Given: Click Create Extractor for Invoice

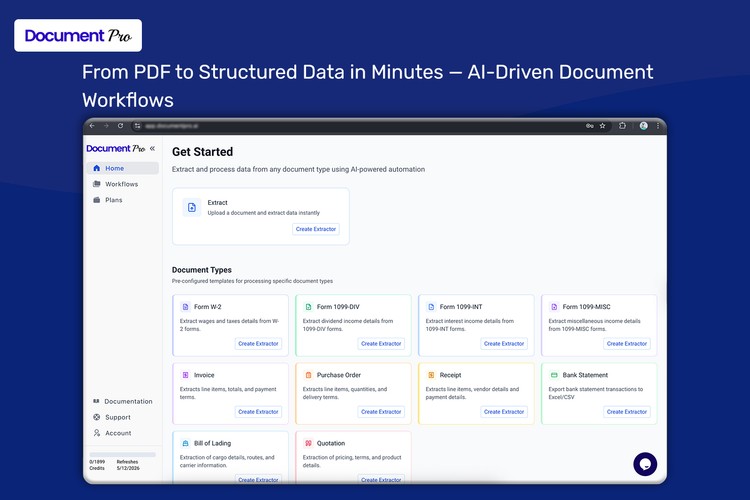Looking at the screenshot, I should click(258, 411).
